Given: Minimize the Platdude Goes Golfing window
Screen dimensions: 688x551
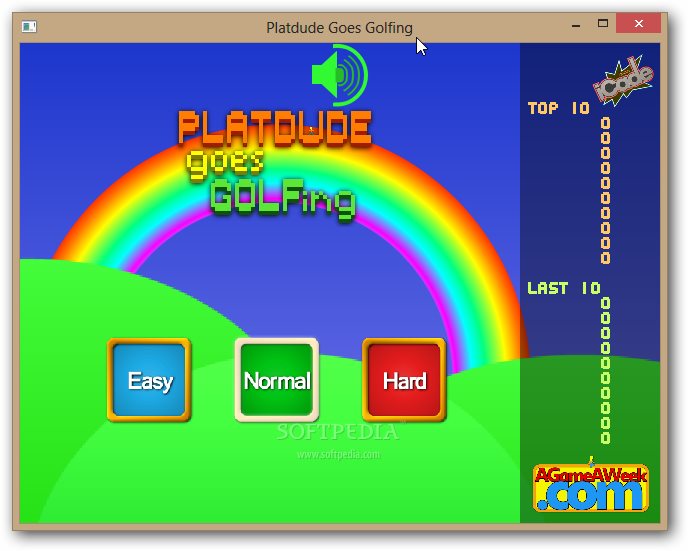Looking at the screenshot, I should tap(576, 26).
